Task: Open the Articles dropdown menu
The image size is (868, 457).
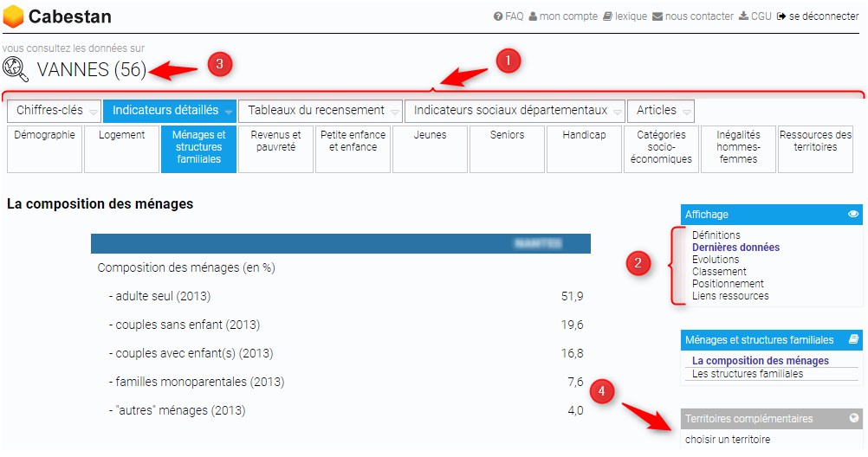Action: click(x=660, y=111)
